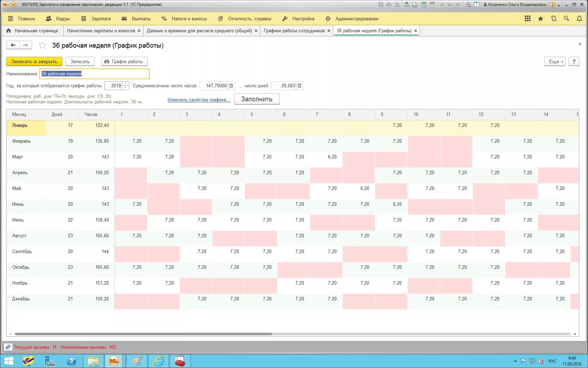Open the Настройка menu

click(298, 19)
